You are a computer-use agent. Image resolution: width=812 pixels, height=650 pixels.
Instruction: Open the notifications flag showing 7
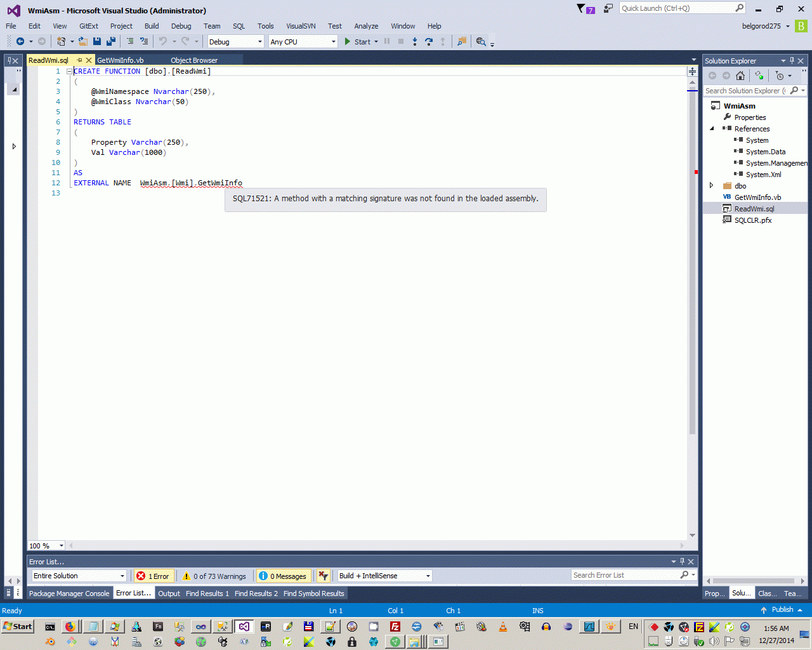pyautogui.click(x=586, y=9)
